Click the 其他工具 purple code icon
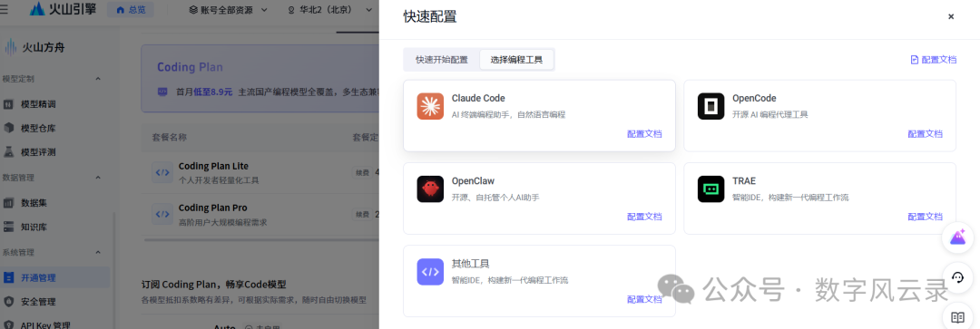980x329 pixels. click(x=430, y=272)
